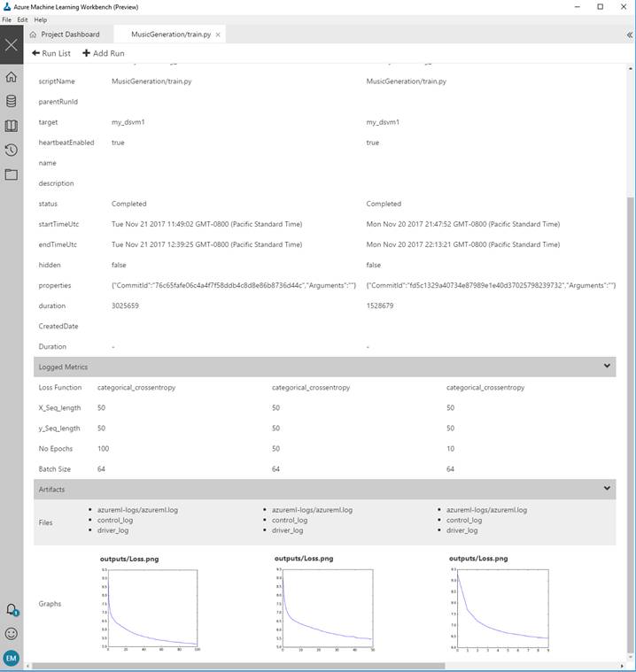Click the Loss Function row label

[x=60, y=388]
